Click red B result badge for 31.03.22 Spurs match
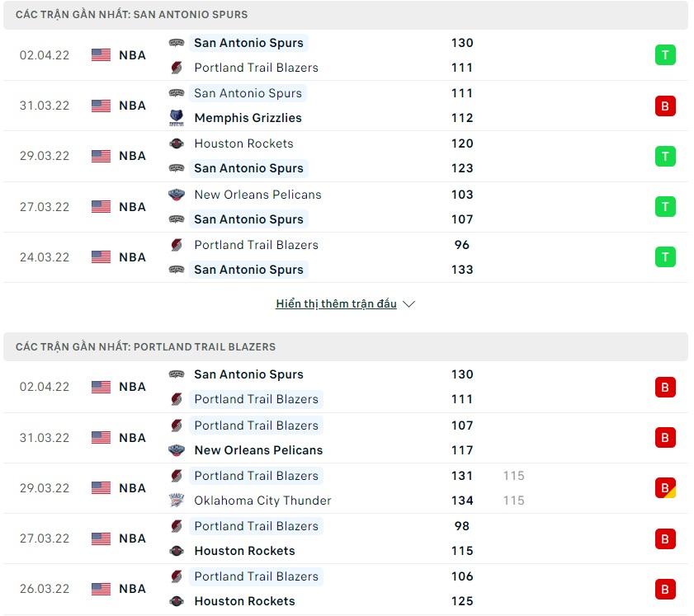This screenshot has width=694, height=616. tap(665, 106)
